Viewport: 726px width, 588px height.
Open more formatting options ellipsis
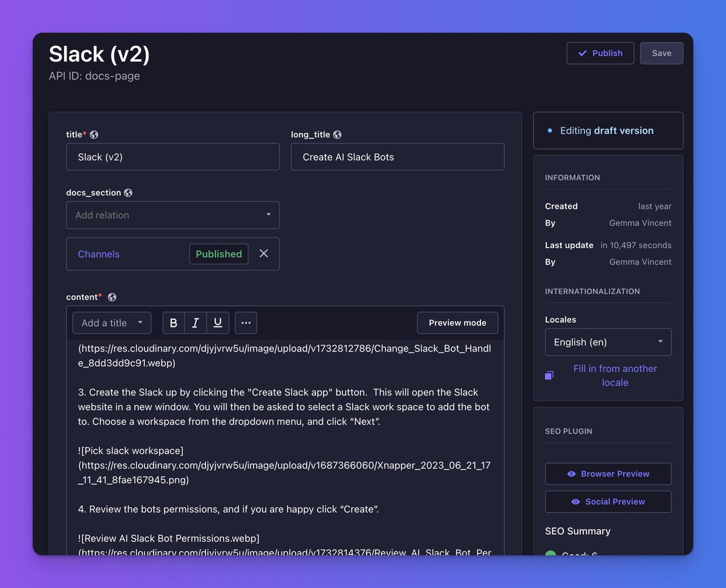coord(246,323)
